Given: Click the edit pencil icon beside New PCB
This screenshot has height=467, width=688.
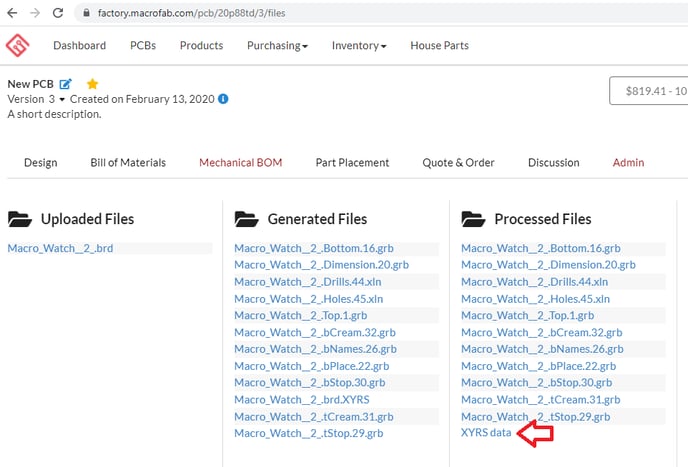Looking at the screenshot, I should coord(65,84).
